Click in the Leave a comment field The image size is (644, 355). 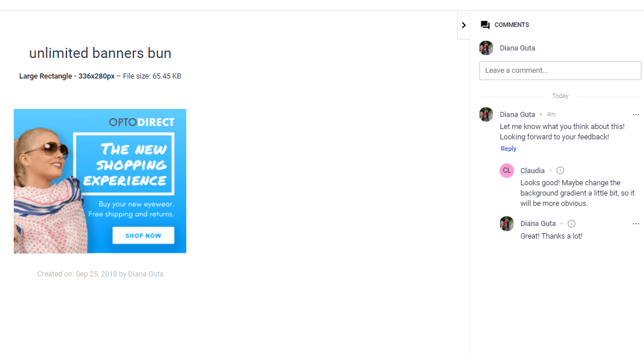pyautogui.click(x=560, y=71)
